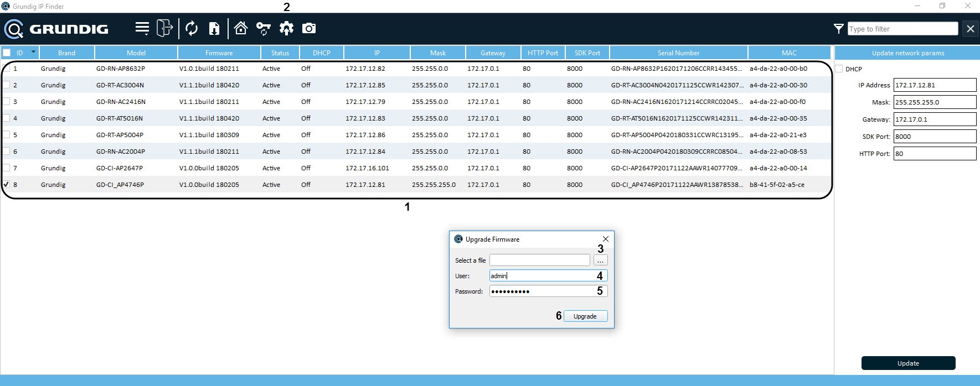Click the export file download icon
Viewport: 980px width, 386px height.
214,28
